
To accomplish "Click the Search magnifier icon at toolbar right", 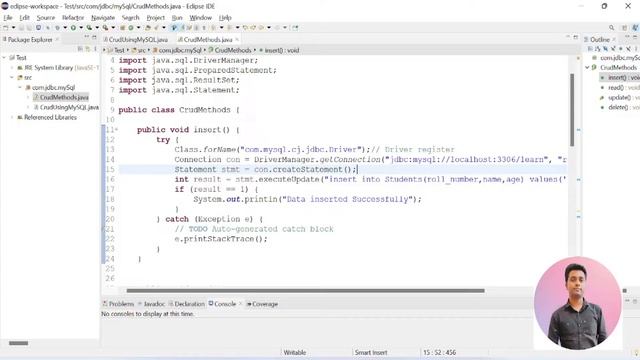I will [611, 28].
